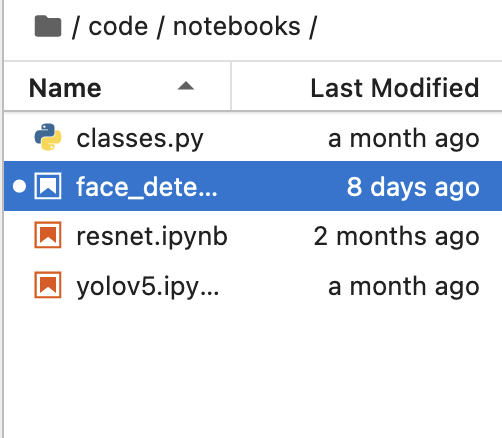This screenshot has width=502, height=438.
Task: Click the notebook icon of face_dete... file
Action: tap(48, 186)
